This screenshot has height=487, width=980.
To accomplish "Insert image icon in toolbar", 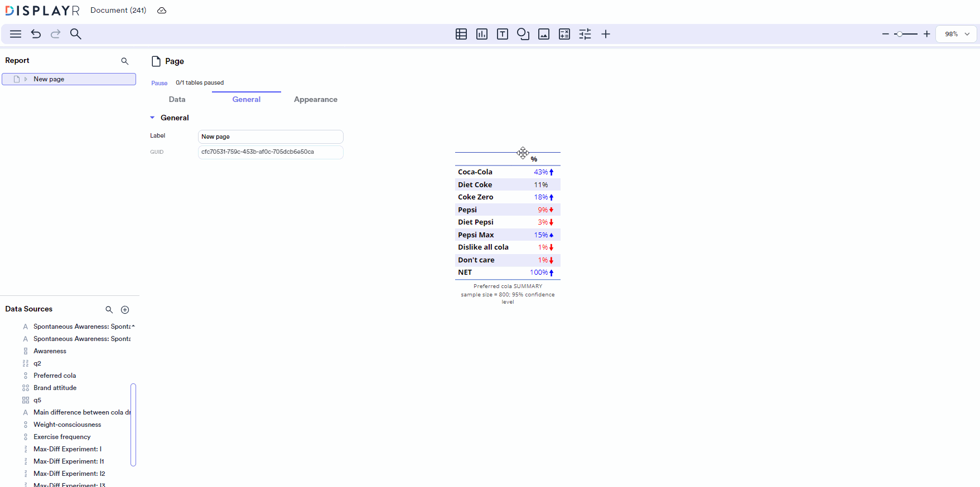I will [x=544, y=34].
